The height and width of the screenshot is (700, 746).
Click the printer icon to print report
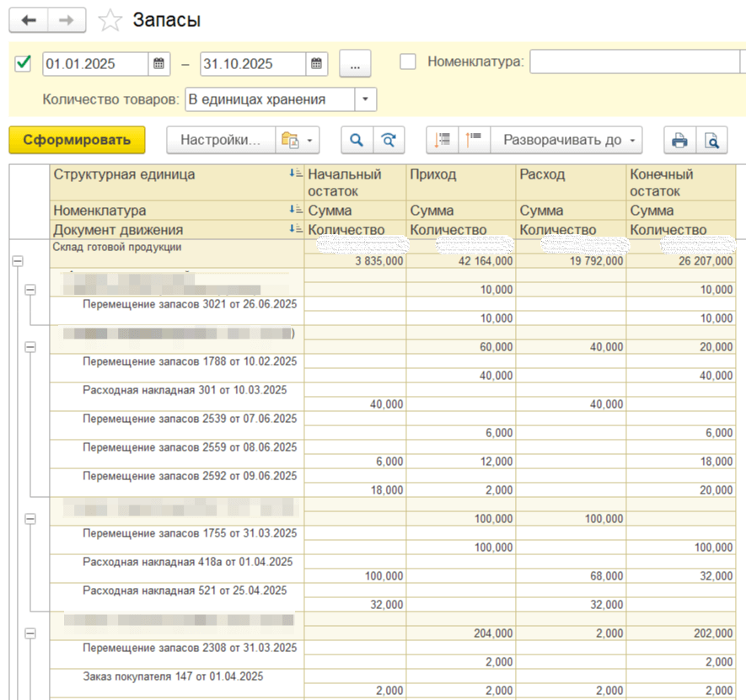[679, 141]
